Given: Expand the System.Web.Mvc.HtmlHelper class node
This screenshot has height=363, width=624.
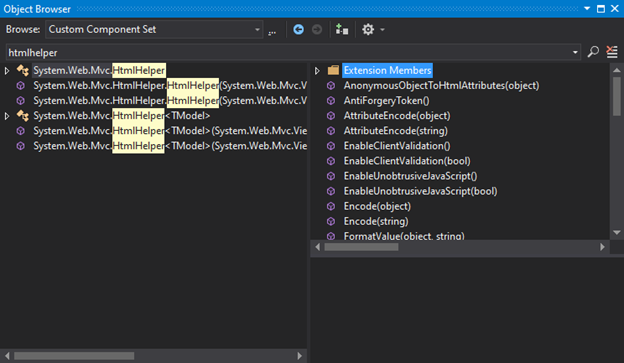Looking at the screenshot, I should coord(7,71).
